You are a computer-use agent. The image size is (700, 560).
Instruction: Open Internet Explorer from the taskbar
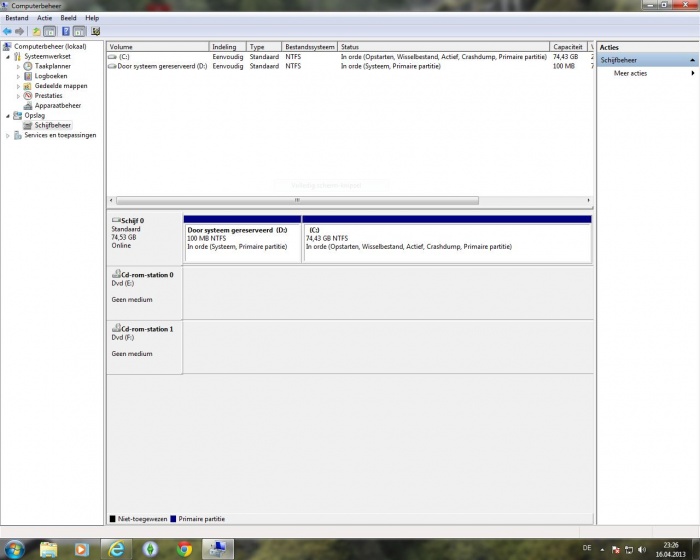pyautogui.click(x=116, y=549)
